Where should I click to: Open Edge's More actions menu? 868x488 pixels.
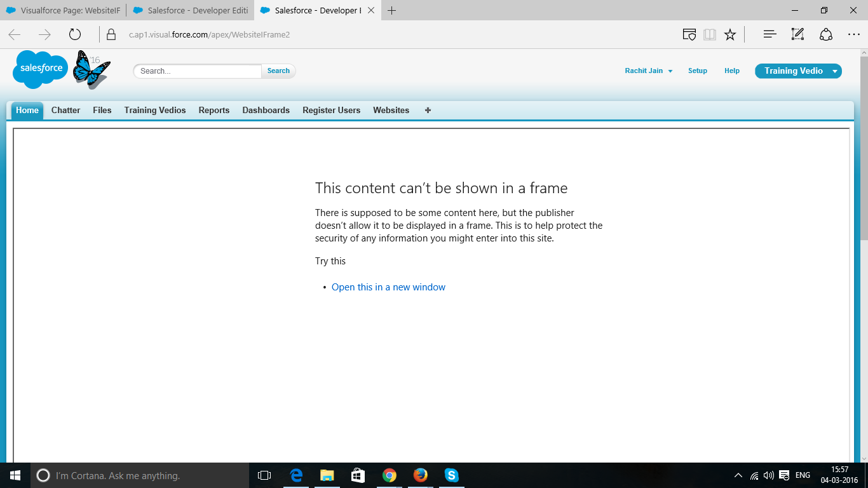coord(854,34)
